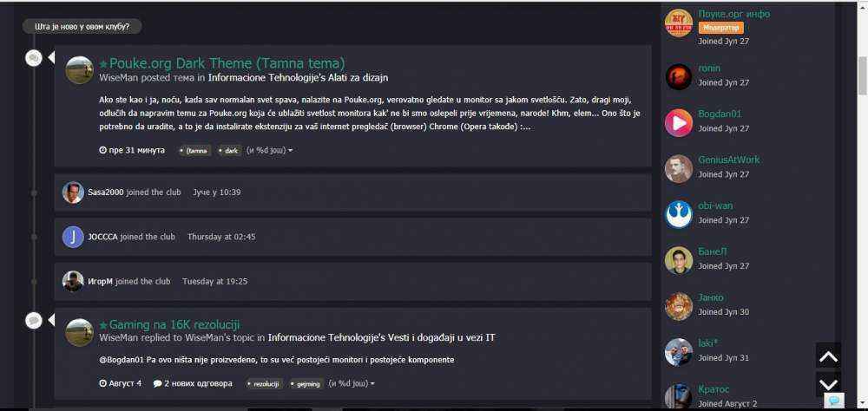Open ИгорМ profile name link
This screenshot has height=411, width=868.
[100, 282]
